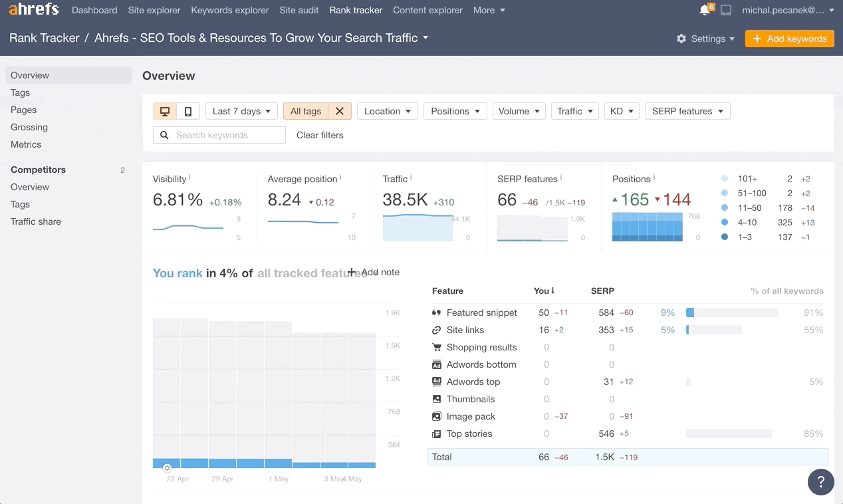Open the All tags dropdown
The height and width of the screenshot is (504, 843).
coord(306,111)
